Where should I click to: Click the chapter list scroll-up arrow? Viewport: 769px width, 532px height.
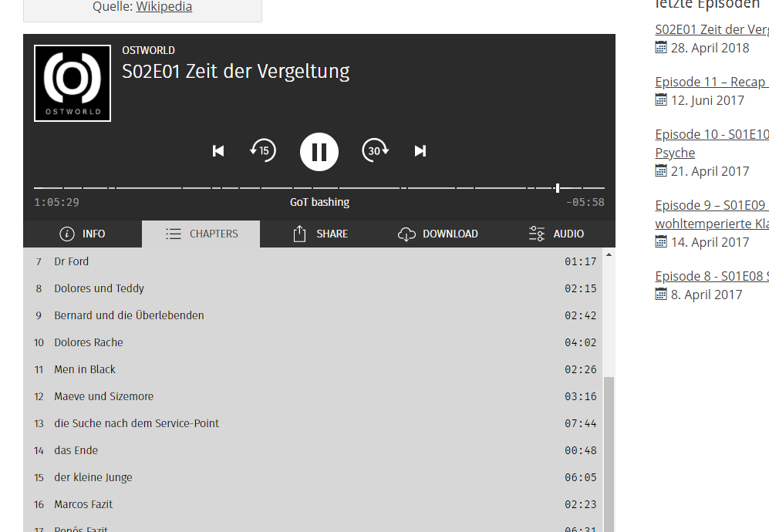click(x=609, y=254)
